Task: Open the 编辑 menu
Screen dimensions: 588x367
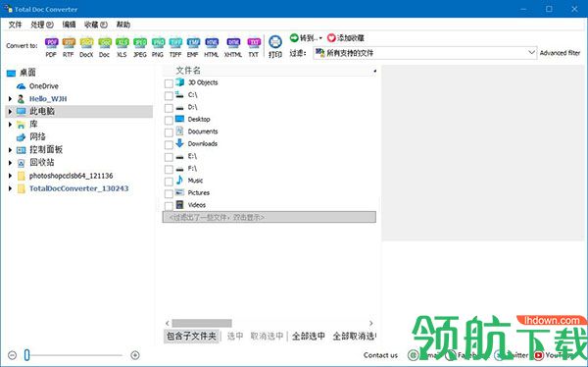Action: (69, 25)
